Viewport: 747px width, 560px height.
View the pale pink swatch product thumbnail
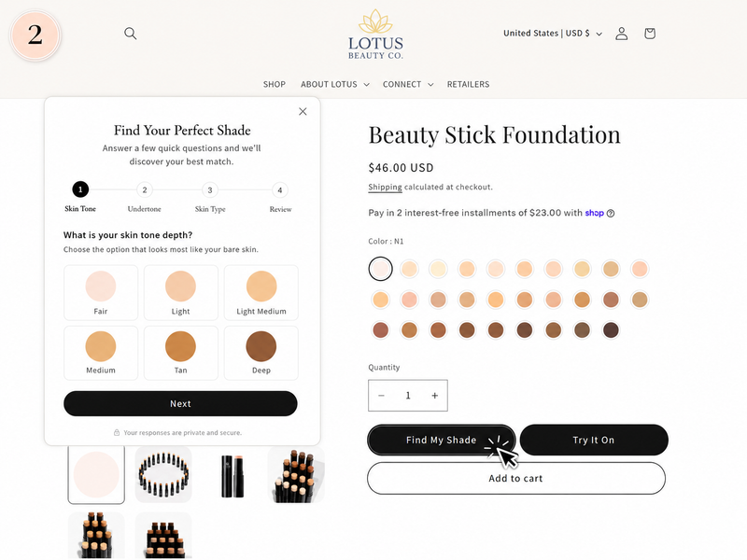(x=96, y=475)
